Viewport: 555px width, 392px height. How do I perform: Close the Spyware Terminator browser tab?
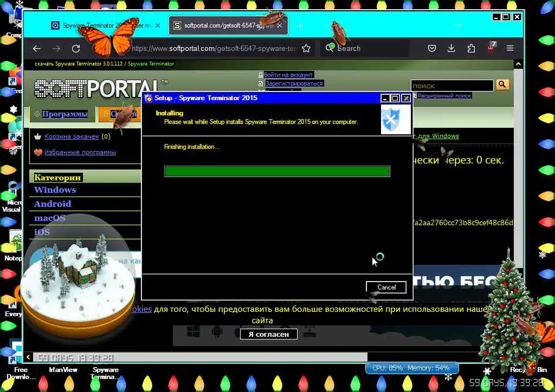click(158, 25)
